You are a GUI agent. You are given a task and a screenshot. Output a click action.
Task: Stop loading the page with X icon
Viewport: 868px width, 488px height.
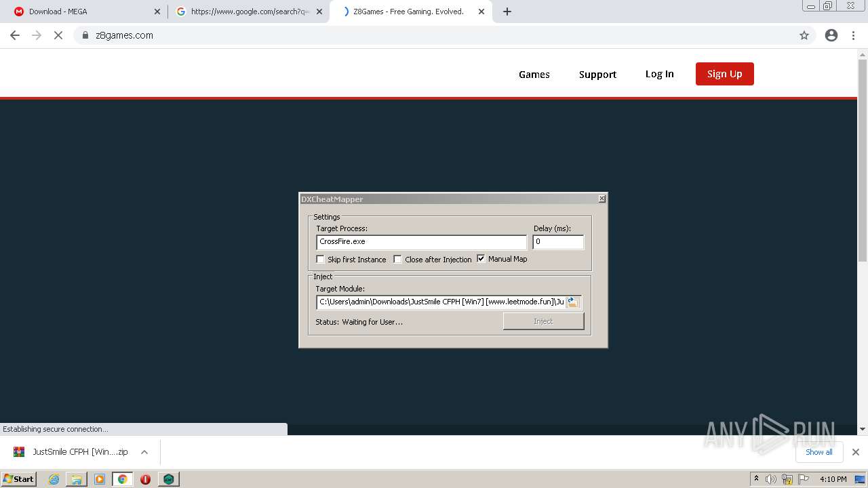pos(58,35)
